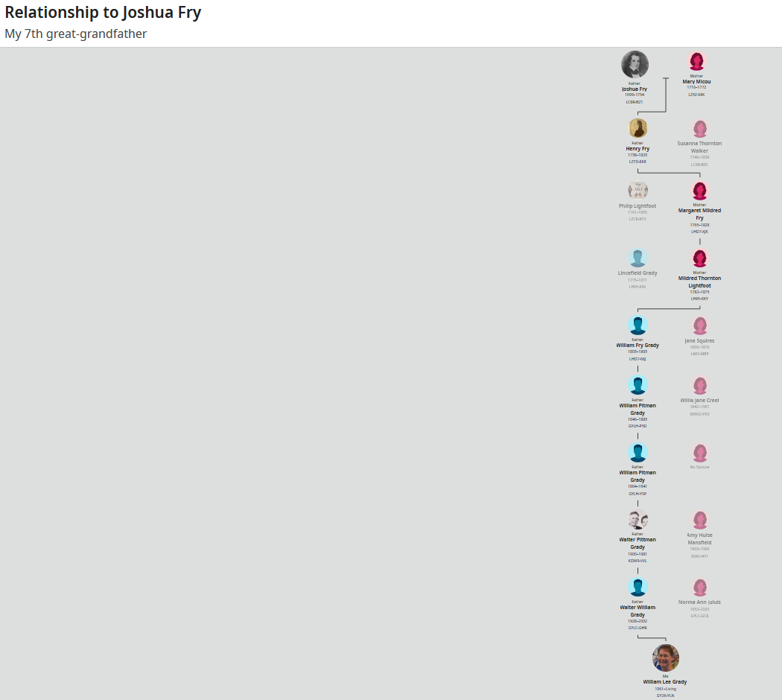The height and width of the screenshot is (700, 782).
Task: Click William Pitman Grady born 1864
Action: click(638, 476)
